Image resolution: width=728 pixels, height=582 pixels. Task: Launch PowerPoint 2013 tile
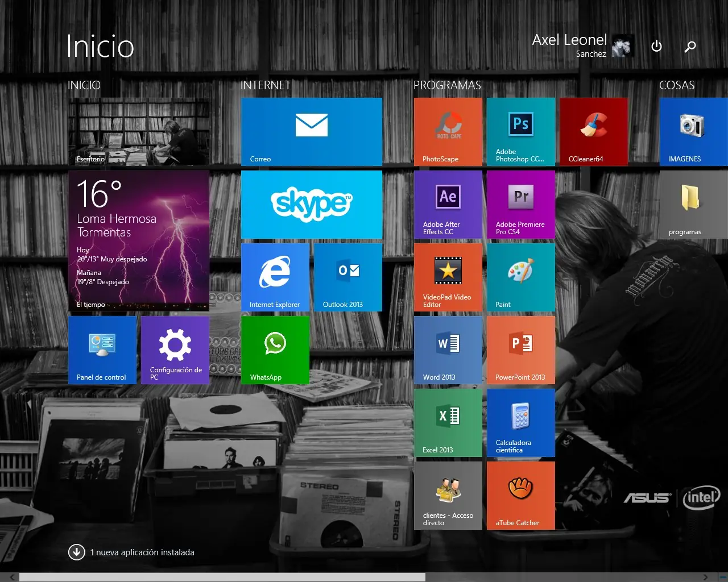pyautogui.click(x=521, y=350)
